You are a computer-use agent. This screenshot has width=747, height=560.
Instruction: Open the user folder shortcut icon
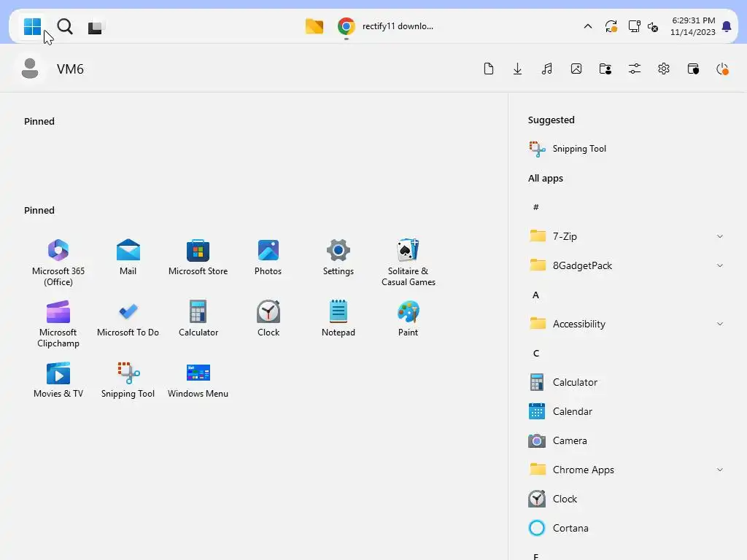(605, 69)
